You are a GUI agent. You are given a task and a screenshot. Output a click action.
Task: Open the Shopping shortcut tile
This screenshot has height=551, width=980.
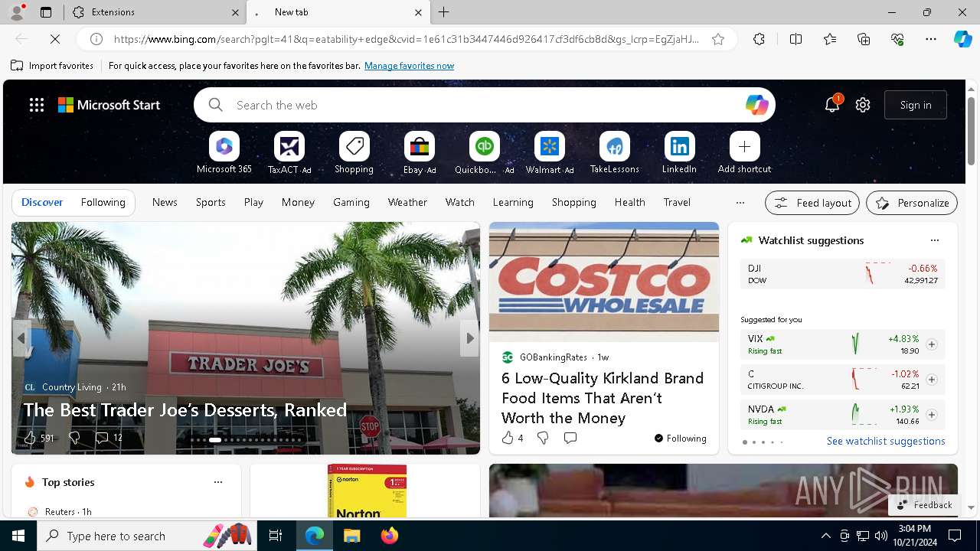coord(354,153)
